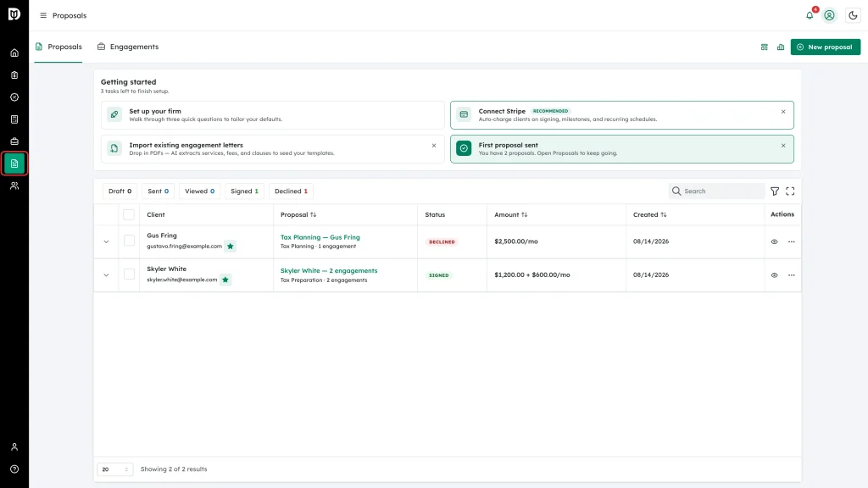Filter by Sent status
The height and width of the screenshot is (488, 868).
159,191
